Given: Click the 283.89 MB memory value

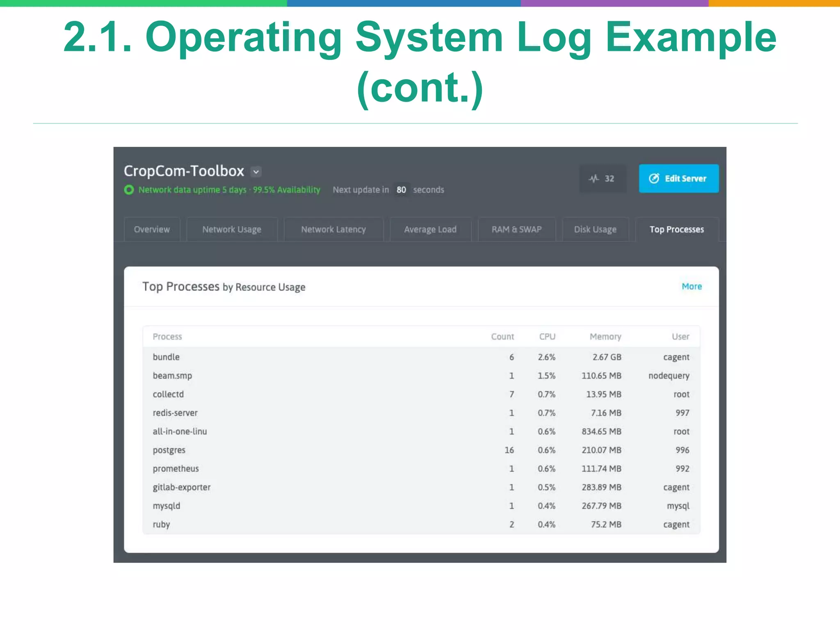Looking at the screenshot, I should tap(601, 487).
